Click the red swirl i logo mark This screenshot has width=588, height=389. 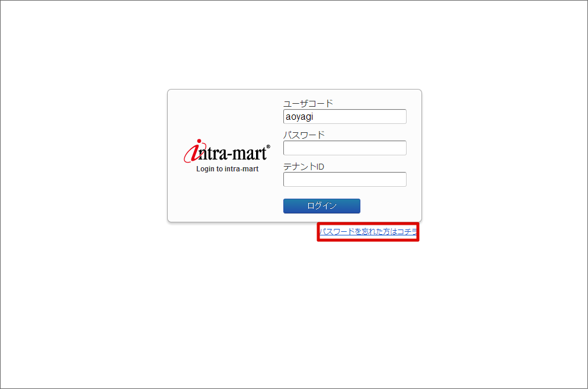click(194, 151)
